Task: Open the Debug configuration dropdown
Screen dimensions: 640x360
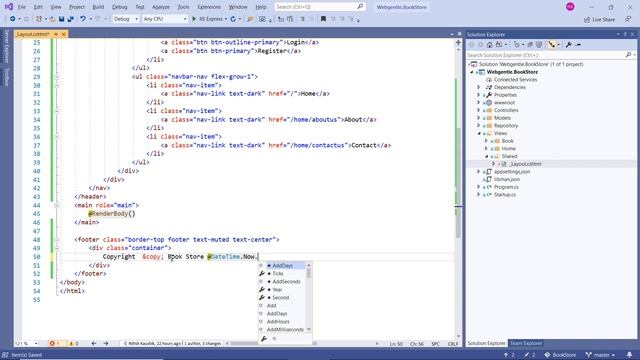Action: click(x=126, y=19)
